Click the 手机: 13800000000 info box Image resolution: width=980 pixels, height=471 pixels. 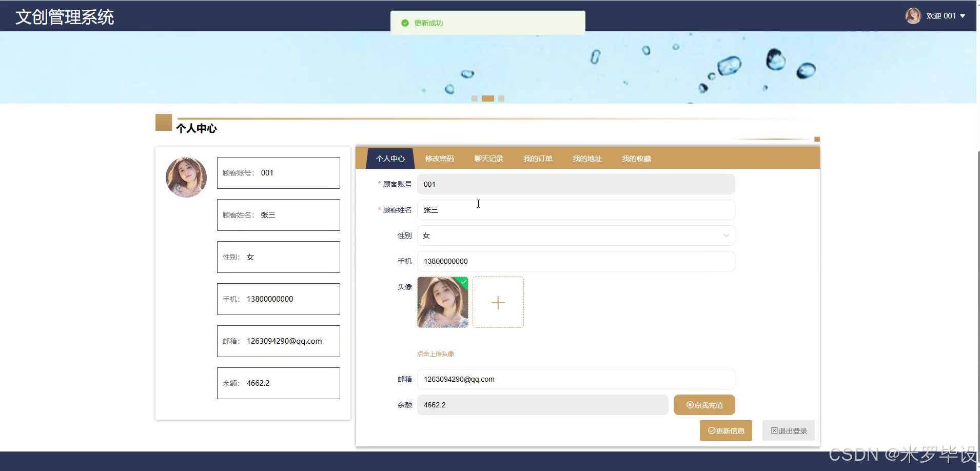278,299
